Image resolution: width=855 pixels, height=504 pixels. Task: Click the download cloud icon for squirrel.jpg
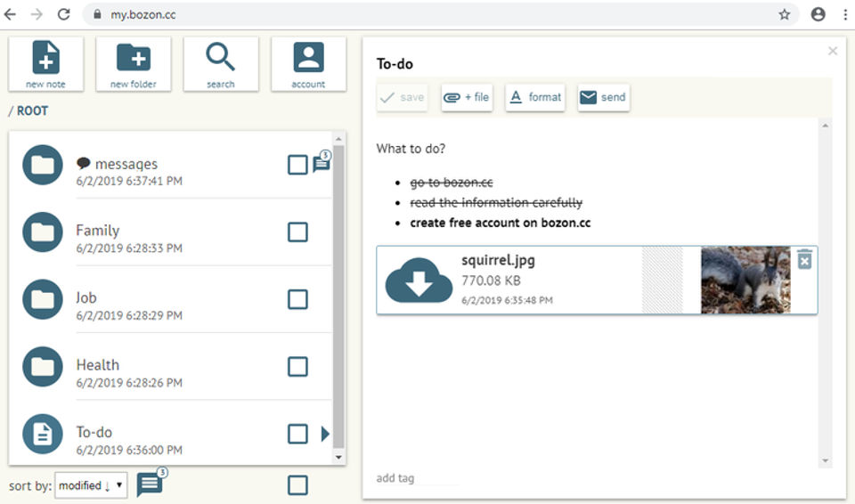click(x=419, y=280)
